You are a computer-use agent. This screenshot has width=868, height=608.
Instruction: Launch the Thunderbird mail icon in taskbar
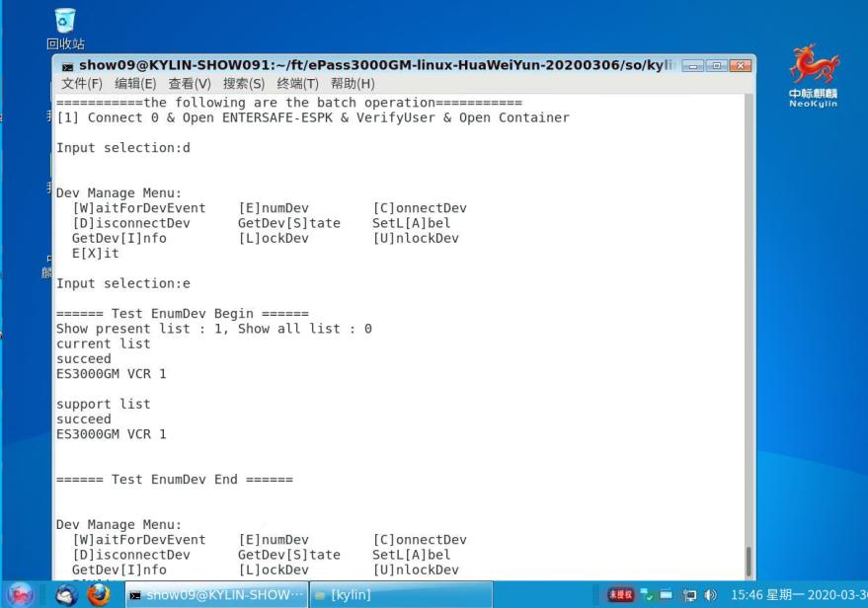coord(66,595)
